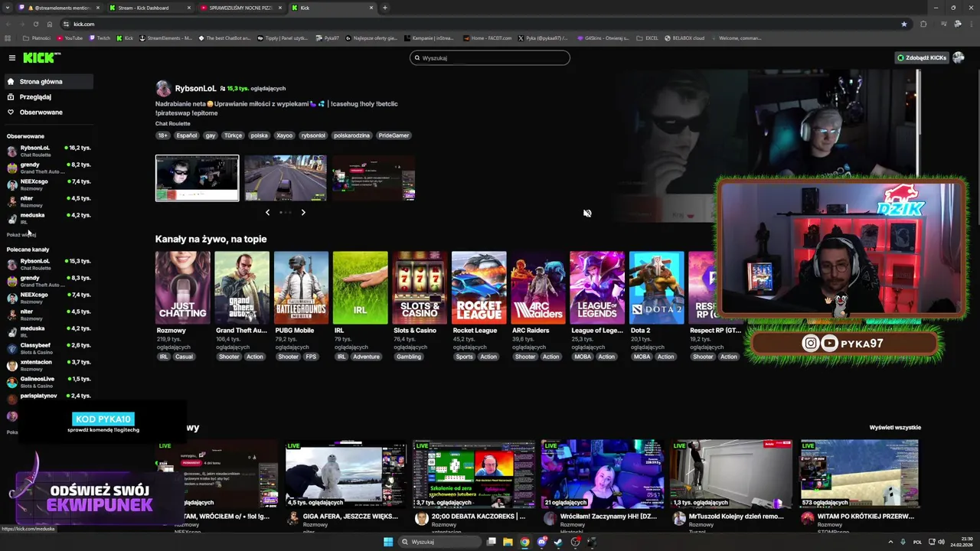Show hidden system tray icons
The height and width of the screenshot is (551, 980).
(890, 542)
